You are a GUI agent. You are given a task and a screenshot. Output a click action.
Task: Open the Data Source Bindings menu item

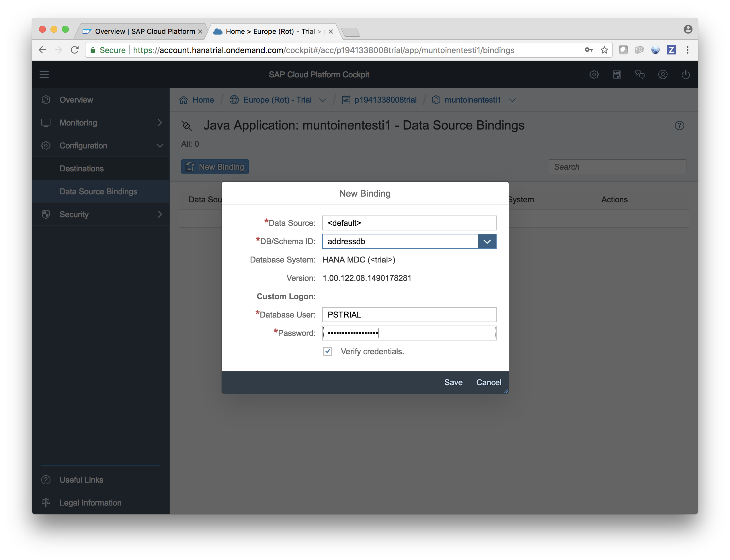coord(99,191)
